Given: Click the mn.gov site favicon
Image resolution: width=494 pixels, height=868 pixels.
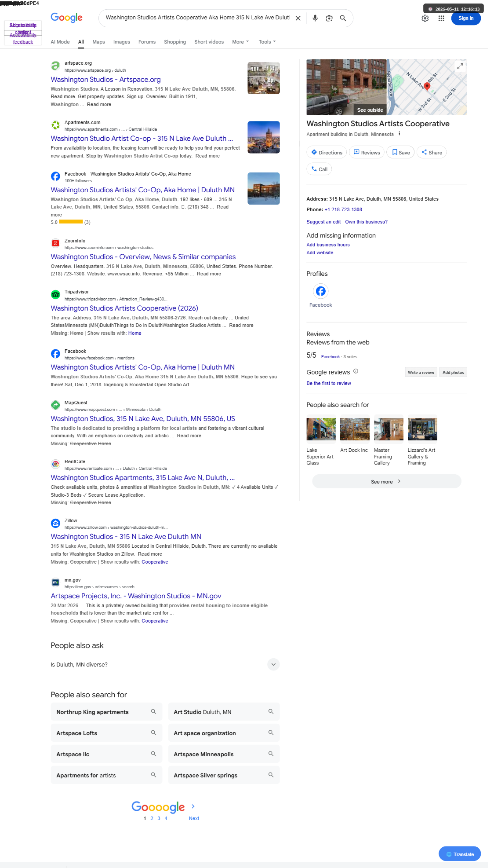Looking at the screenshot, I should point(55,582).
